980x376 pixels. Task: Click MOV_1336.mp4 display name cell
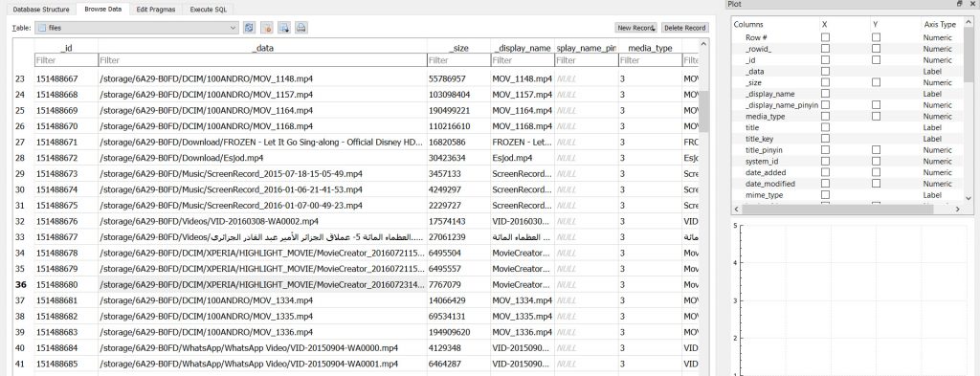(x=523, y=332)
